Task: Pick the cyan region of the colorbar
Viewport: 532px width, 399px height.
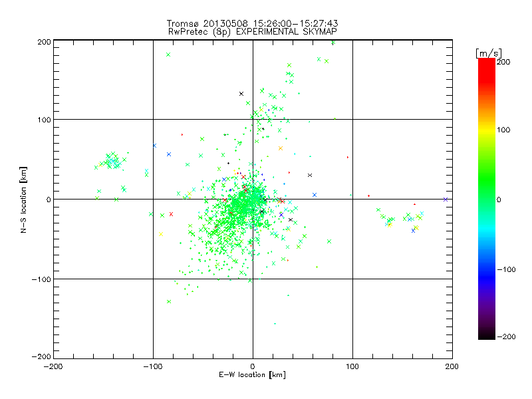Action: (x=487, y=231)
